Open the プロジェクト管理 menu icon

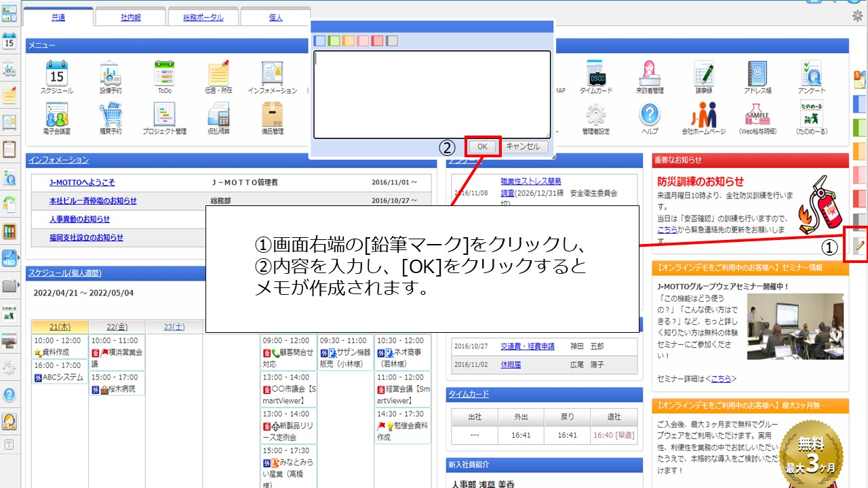165,114
